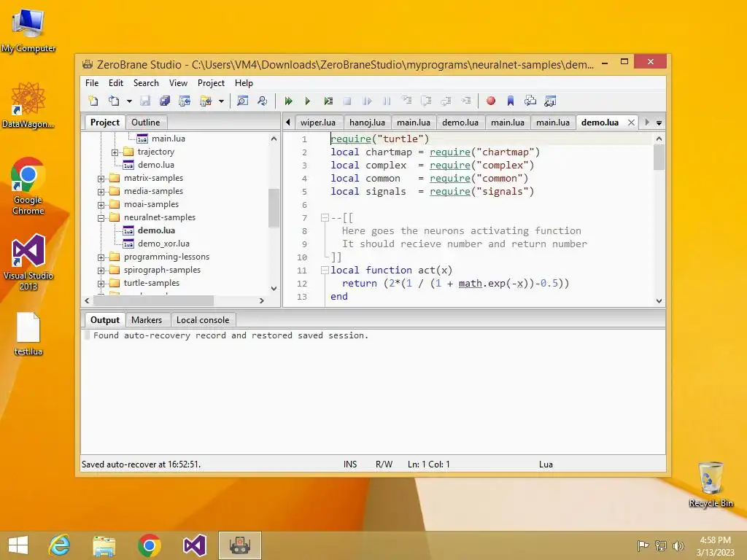This screenshot has width=747, height=560.
Task: Expand the matrix-samples folder
Action: click(x=101, y=179)
